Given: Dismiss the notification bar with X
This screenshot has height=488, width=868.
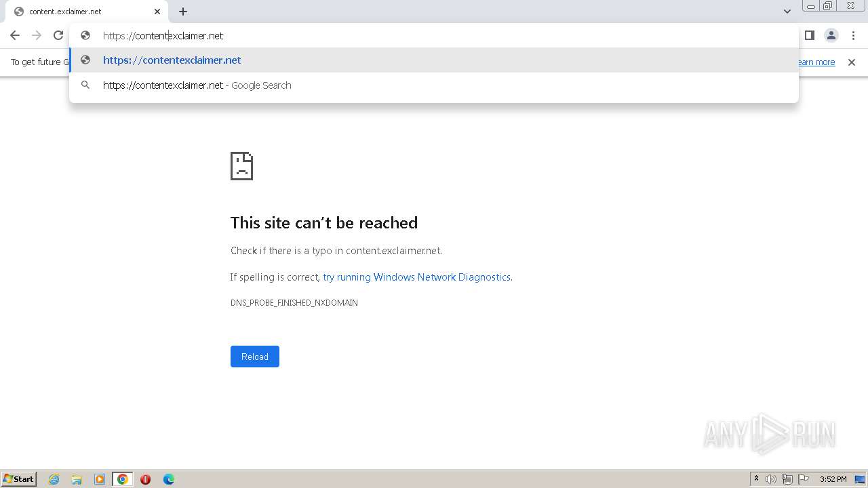Looking at the screenshot, I should pyautogui.click(x=852, y=62).
